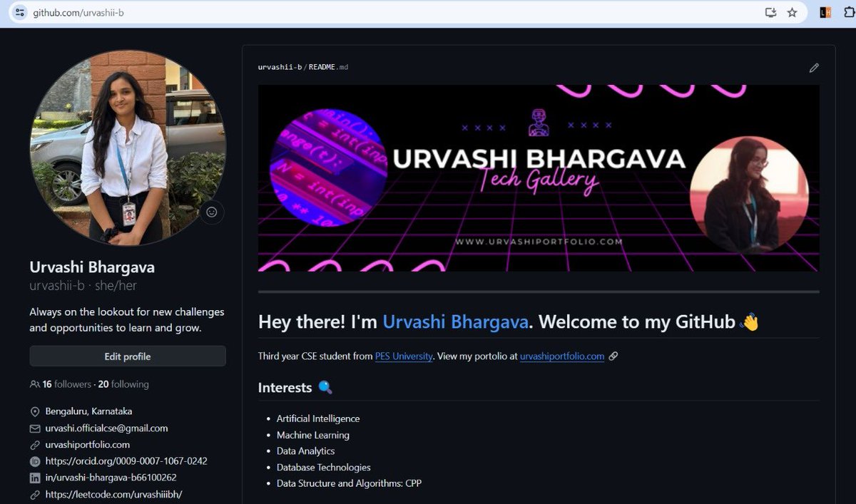Open the 16 followers link
This screenshot has height=504, width=856.
(x=67, y=384)
